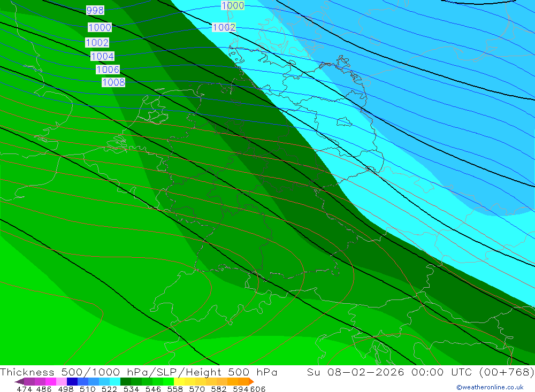Click the legend value 582
The height and width of the screenshot is (392, 535).
coord(219,389)
